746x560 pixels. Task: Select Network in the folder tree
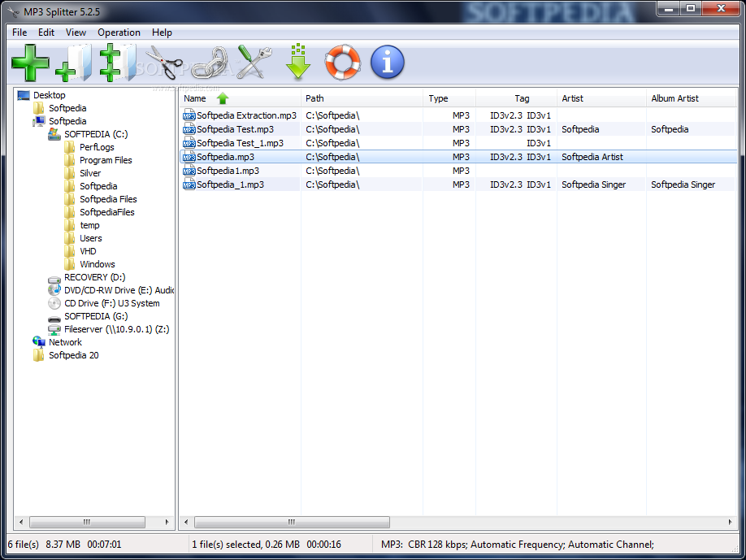(65, 342)
